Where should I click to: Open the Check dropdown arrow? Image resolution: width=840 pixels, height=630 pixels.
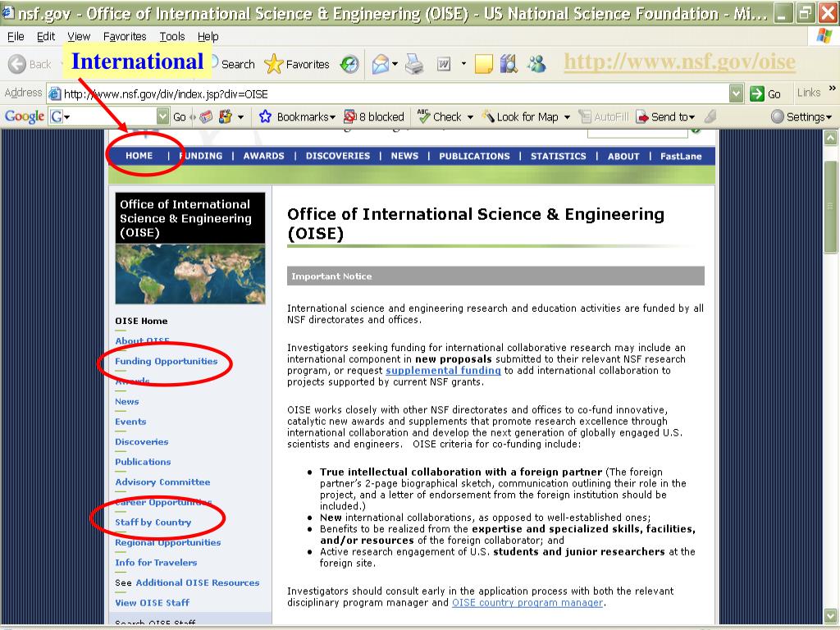tap(470, 116)
